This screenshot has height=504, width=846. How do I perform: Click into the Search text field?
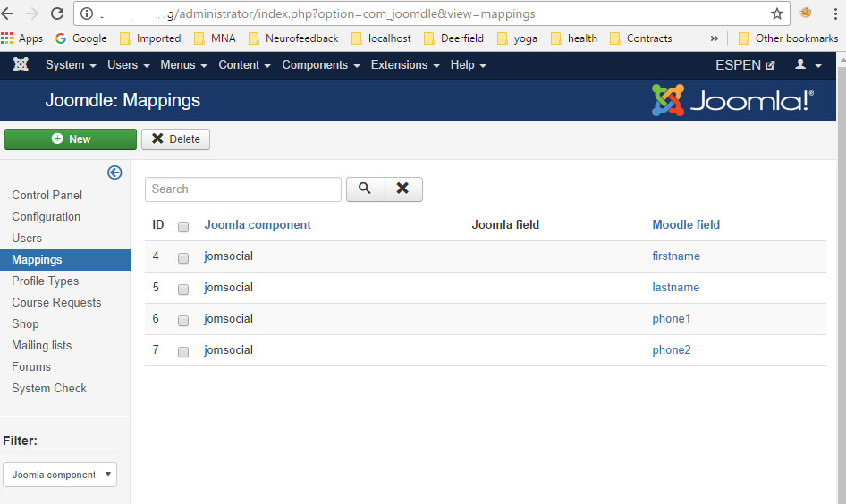point(243,189)
